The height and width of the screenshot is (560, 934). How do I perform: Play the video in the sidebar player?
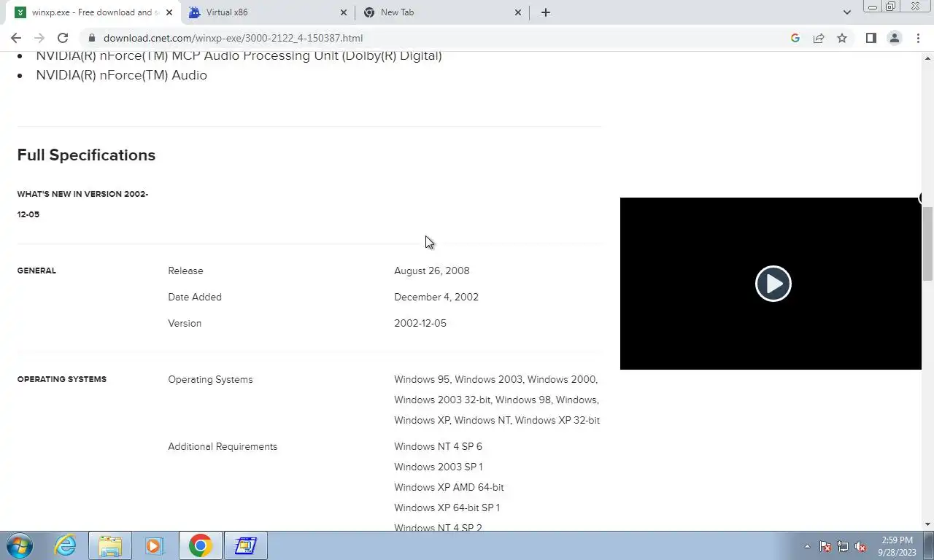coord(773,284)
